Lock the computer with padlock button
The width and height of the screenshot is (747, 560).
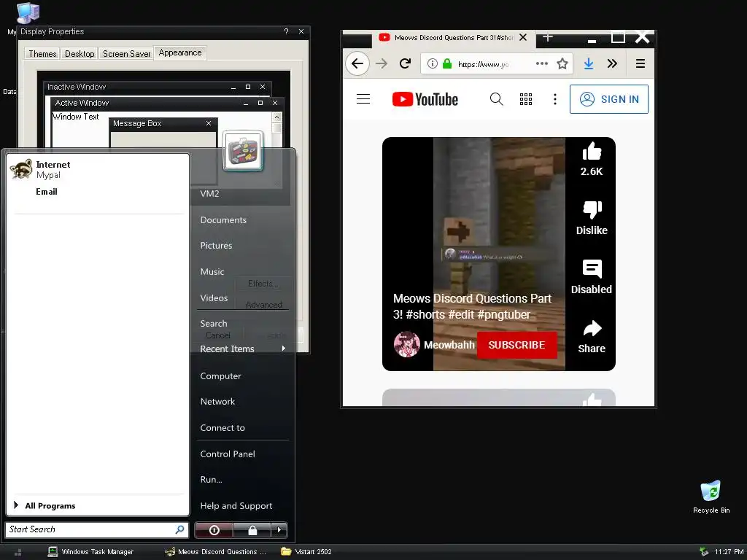(252, 530)
